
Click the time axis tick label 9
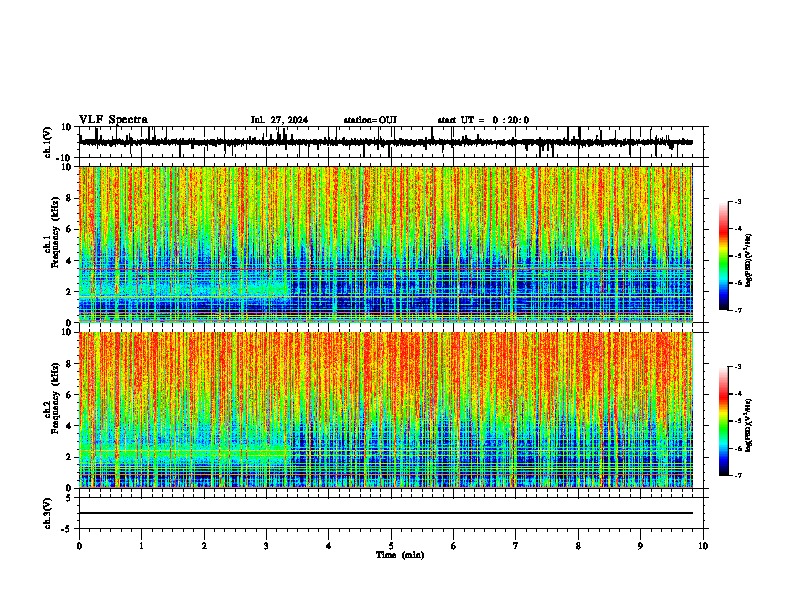point(640,546)
